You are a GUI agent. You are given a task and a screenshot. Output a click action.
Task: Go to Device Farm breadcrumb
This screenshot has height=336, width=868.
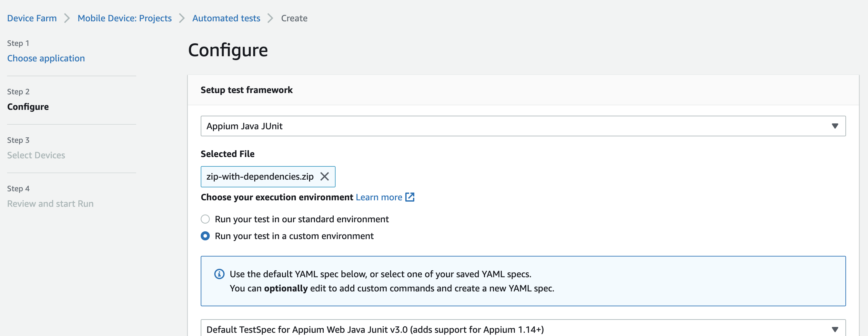[x=32, y=18]
